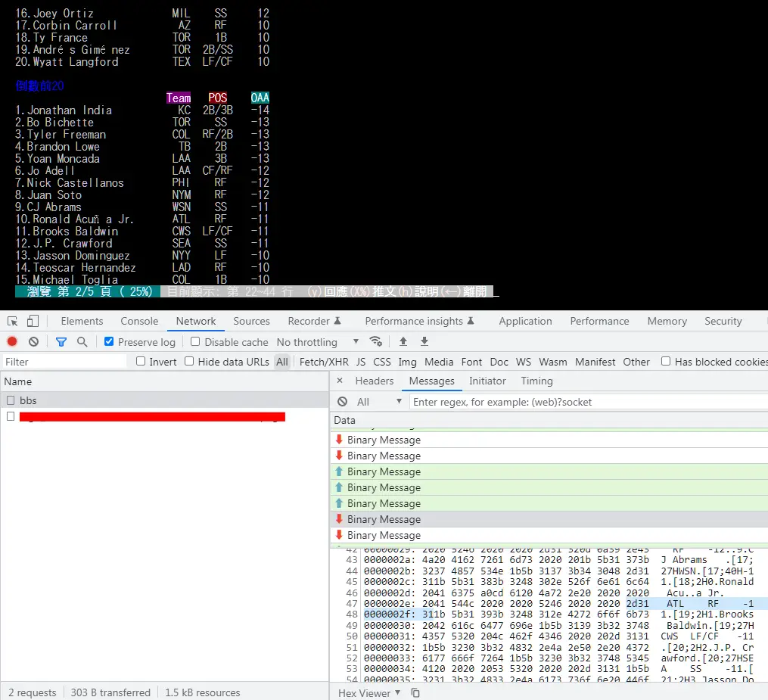The height and width of the screenshot is (700, 768).
Task: Check the Hide data URLs option
Action: point(189,362)
